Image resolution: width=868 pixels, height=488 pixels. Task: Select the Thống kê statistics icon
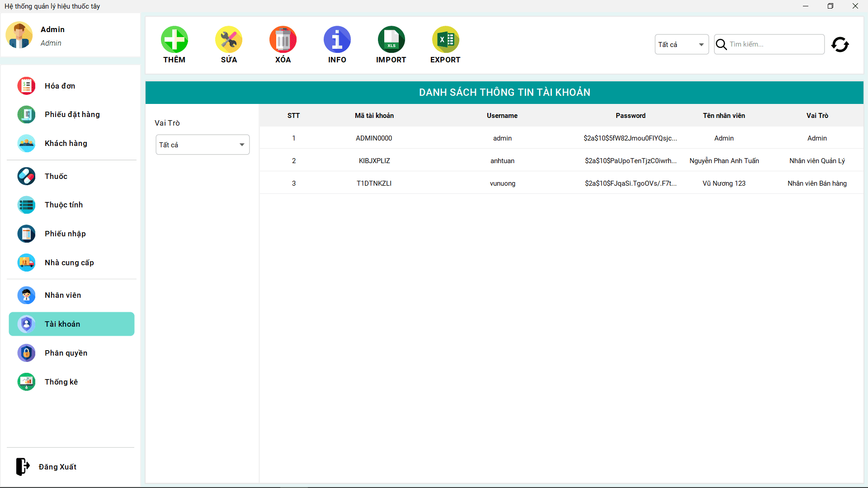[x=26, y=382]
